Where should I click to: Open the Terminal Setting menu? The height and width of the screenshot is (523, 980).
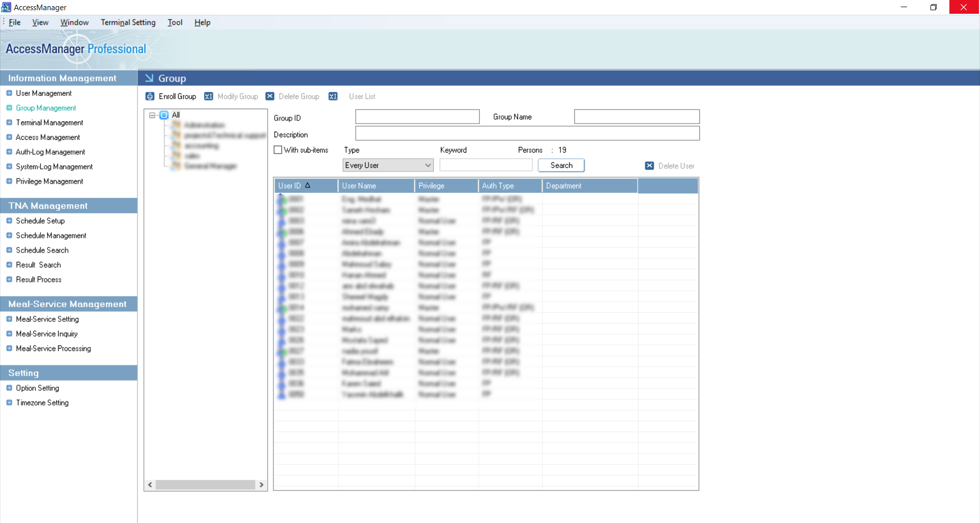[128, 22]
